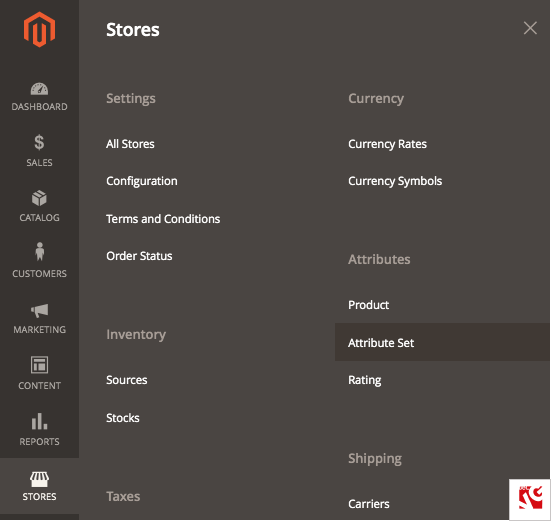The image size is (551, 521).
Task: Open Shipping Carriers
Action: point(369,504)
